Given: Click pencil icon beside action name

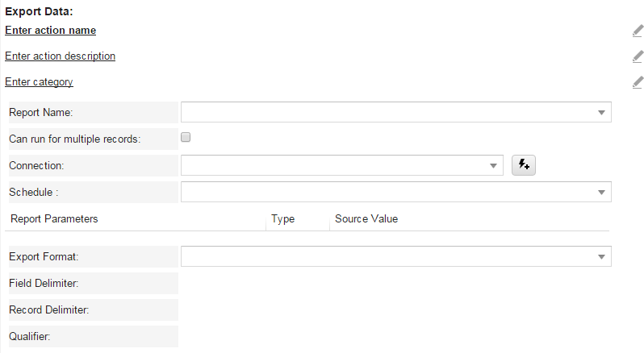Looking at the screenshot, I should point(638,31).
